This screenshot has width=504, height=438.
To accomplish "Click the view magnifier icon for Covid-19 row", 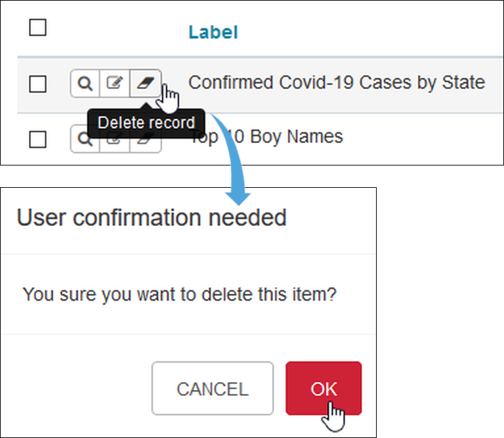I will 85,83.
